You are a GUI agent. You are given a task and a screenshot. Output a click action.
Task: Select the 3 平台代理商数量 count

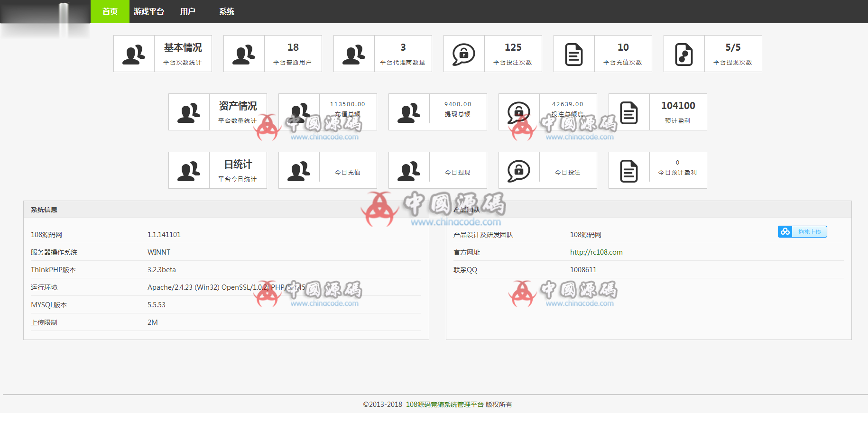click(x=403, y=47)
